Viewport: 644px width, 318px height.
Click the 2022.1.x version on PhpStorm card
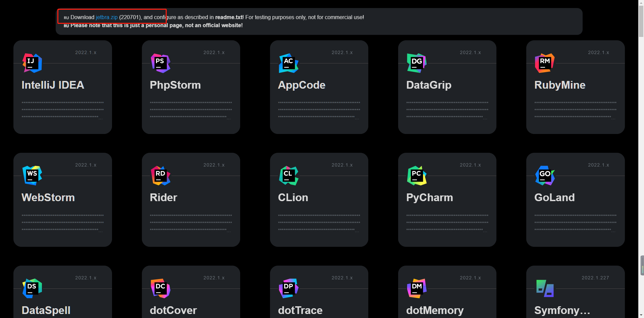[214, 52]
